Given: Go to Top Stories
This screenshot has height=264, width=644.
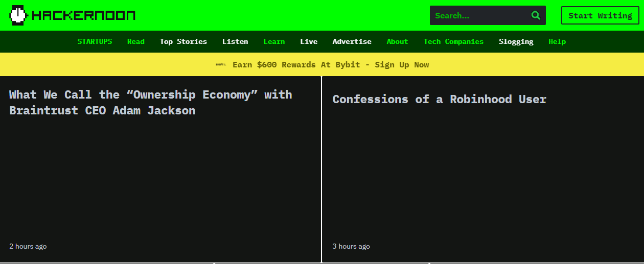Looking at the screenshot, I should click(x=183, y=41).
